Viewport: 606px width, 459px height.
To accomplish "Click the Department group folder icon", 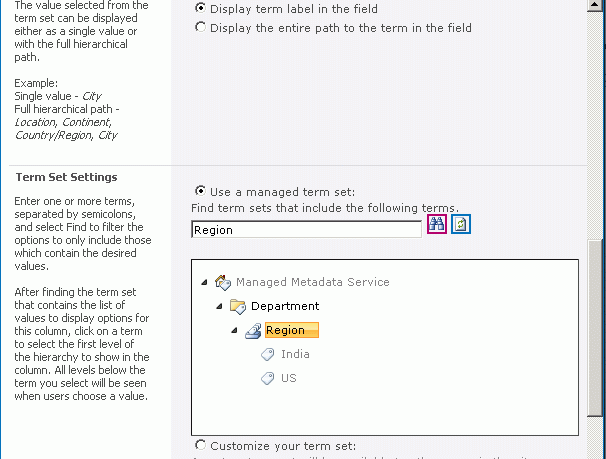I will tap(238, 306).
